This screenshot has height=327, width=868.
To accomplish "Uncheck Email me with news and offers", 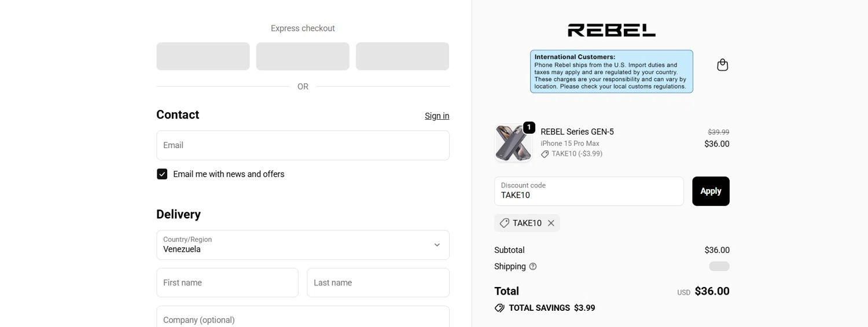I will pyautogui.click(x=162, y=174).
